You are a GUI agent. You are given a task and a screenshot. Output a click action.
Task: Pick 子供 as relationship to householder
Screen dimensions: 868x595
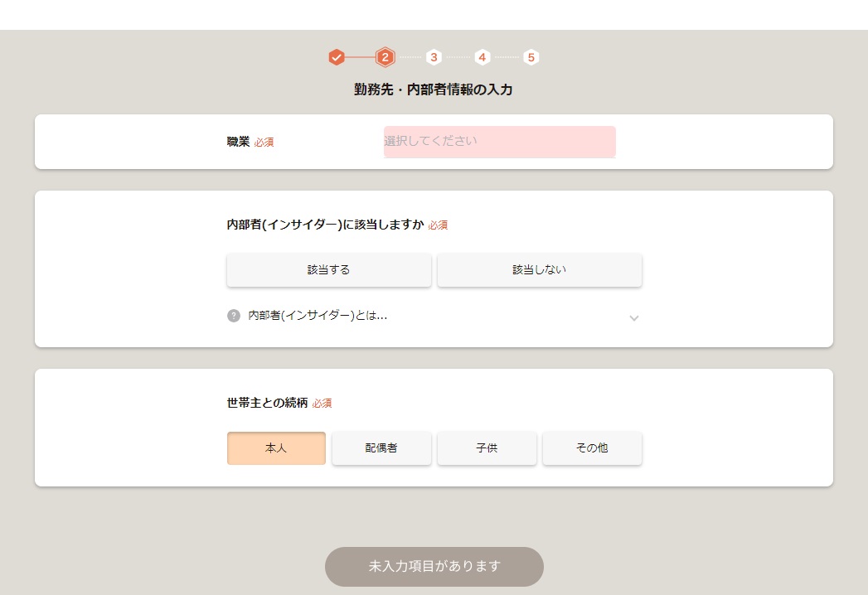point(487,448)
